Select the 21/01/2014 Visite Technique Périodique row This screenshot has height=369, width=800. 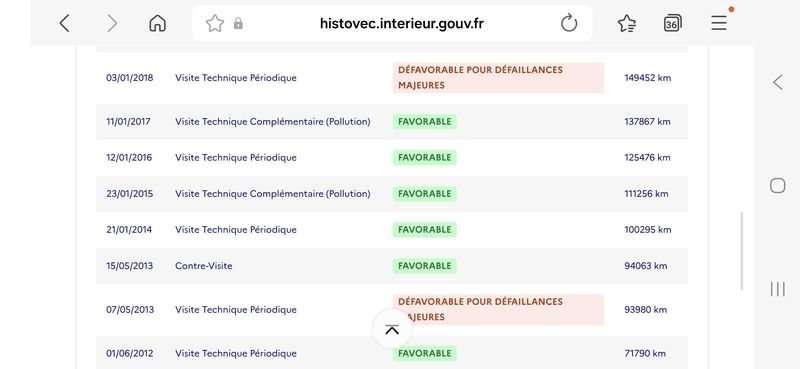tap(392, 230)
